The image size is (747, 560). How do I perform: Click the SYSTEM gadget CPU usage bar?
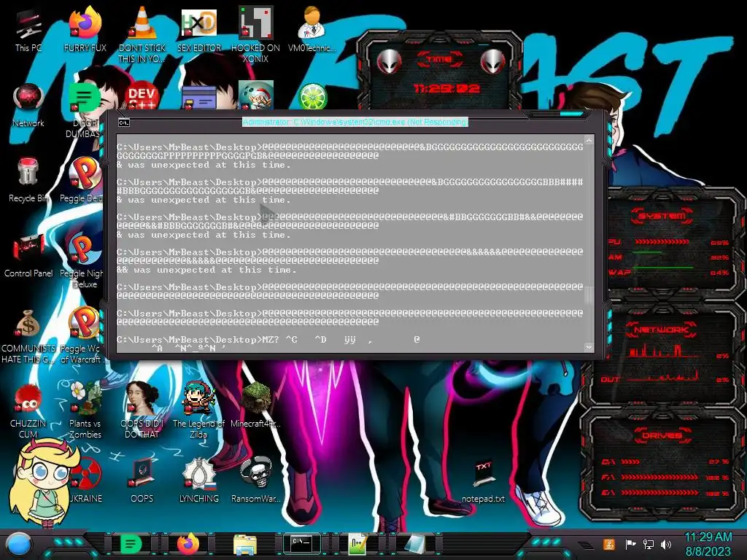(x=662, y=242)
